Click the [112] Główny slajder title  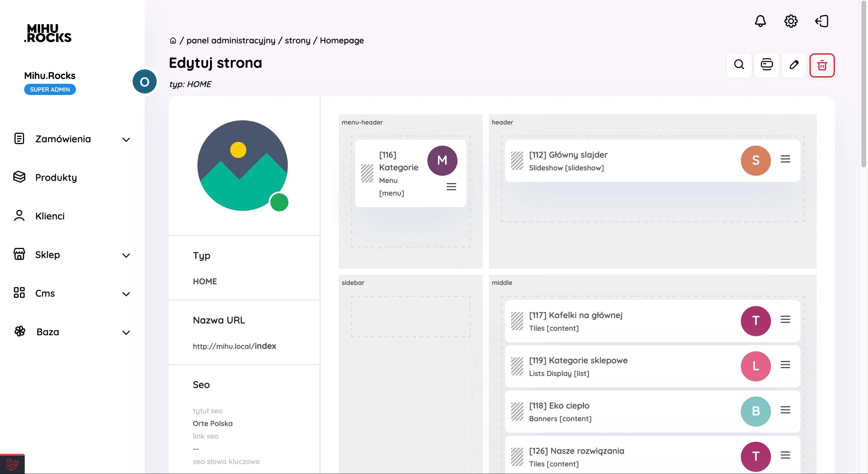(568, 155)
